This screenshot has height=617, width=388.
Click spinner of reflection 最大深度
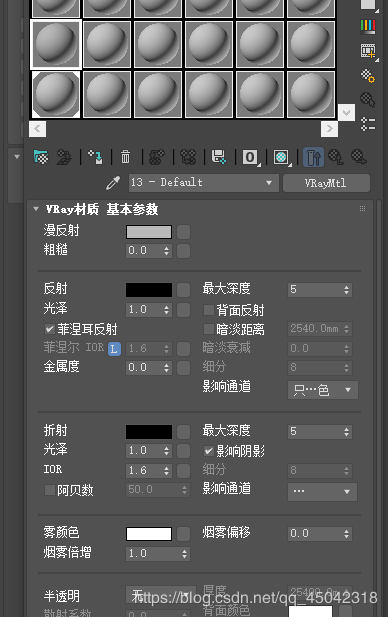[x=346, y=290]
